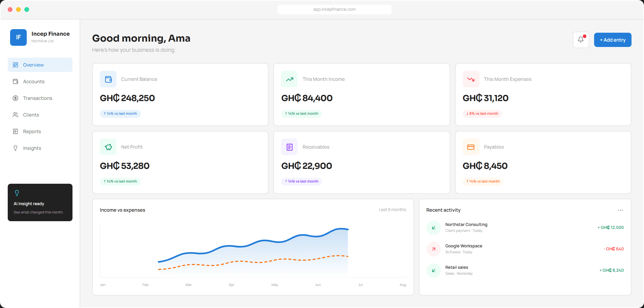The width and height of the screenshot is (644, 308).
Task: Click the Current Balance wallet icon
Action: click(108, 79)
